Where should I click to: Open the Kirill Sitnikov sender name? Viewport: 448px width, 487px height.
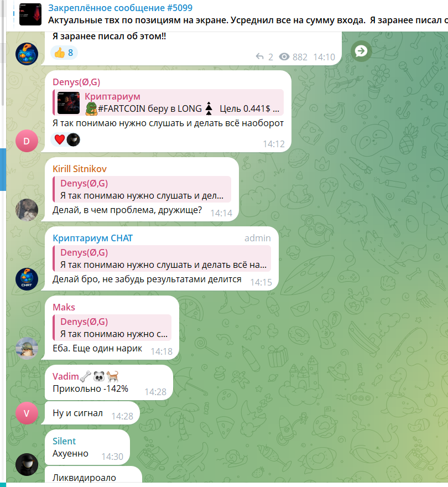click(x=80, y=169)
